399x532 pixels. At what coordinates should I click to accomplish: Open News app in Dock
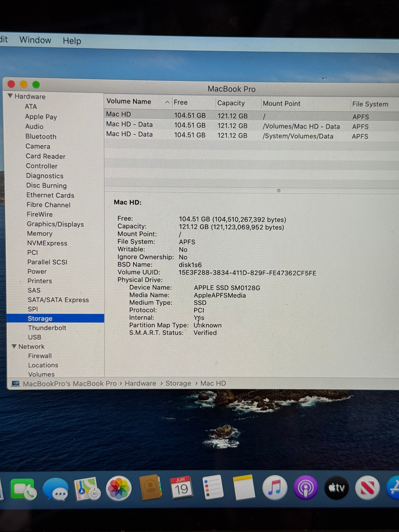(367, 487)
